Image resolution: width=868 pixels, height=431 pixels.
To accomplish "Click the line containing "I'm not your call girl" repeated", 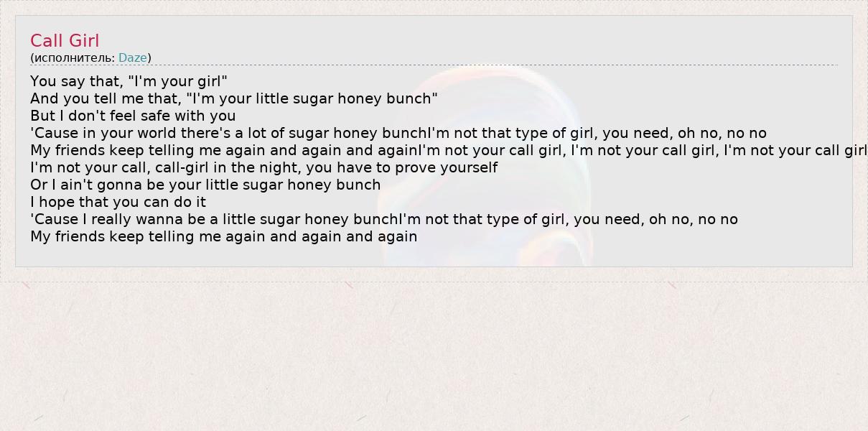I will click(x=448, y=150).
